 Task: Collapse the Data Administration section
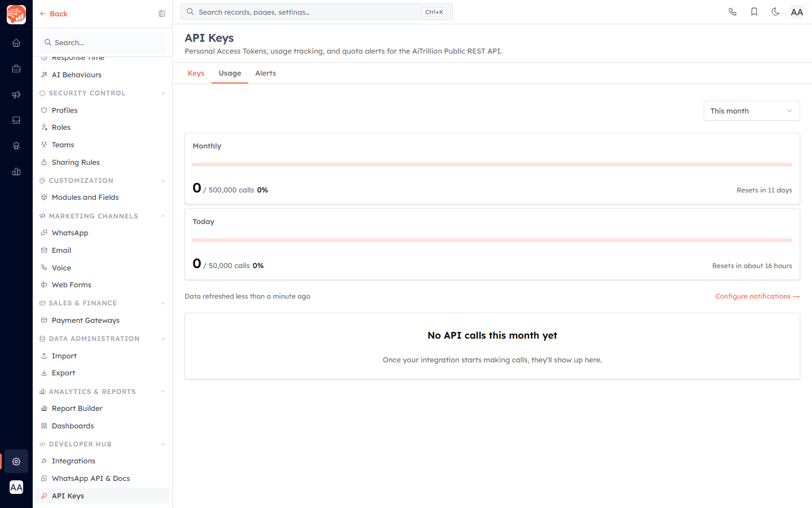(163, 339)
